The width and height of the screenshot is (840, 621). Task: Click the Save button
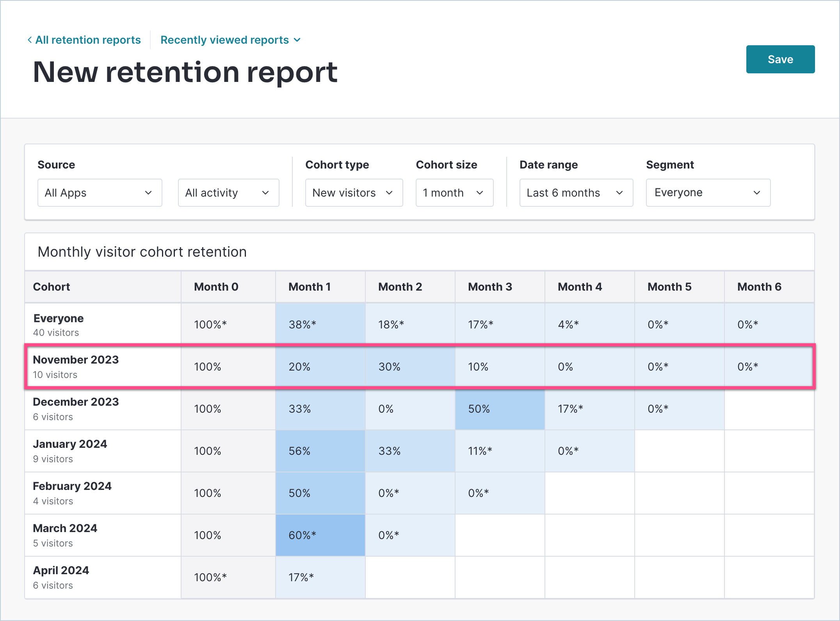point(780,59)
